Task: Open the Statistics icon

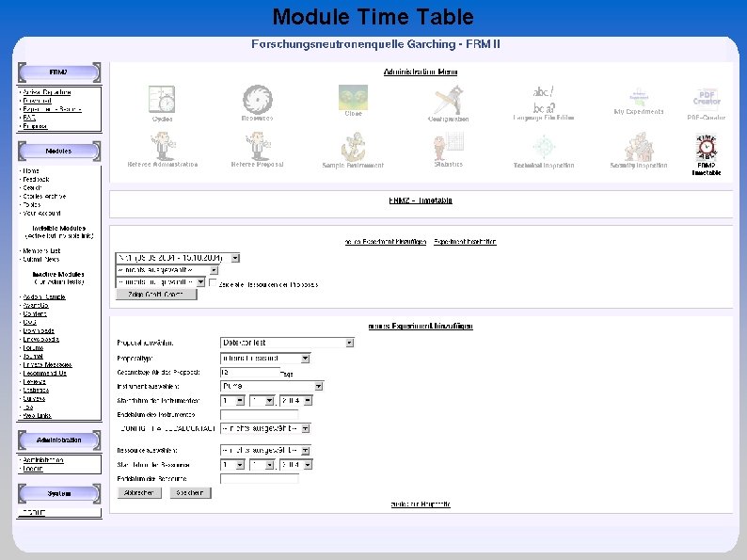Action: coord(449,145)
